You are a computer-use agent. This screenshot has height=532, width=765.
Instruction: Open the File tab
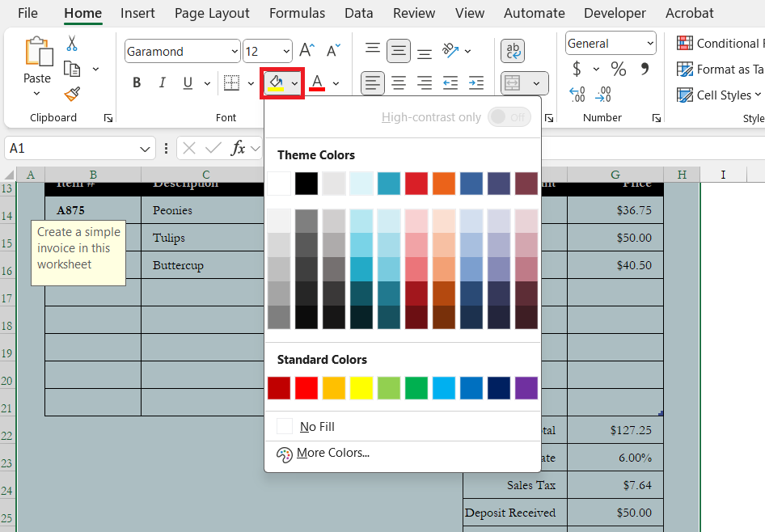point(27,13)
